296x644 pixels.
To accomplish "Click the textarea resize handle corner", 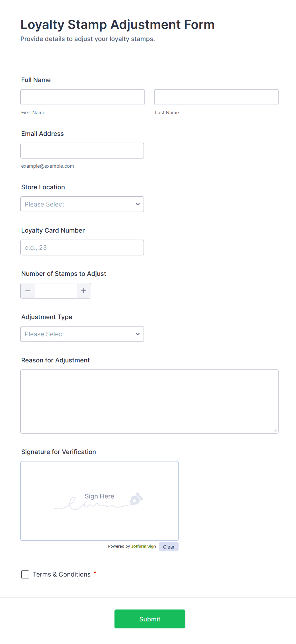I will [x=275, y=430].
